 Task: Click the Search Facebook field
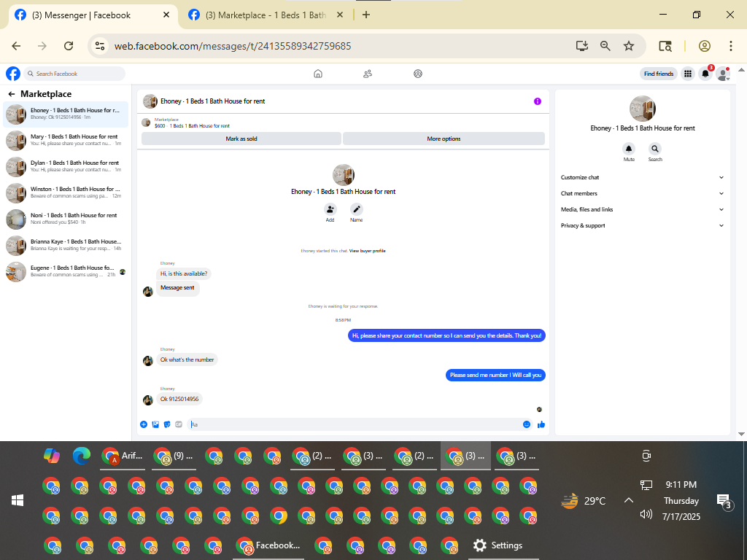pyautogui.click(x=74, y=74)
